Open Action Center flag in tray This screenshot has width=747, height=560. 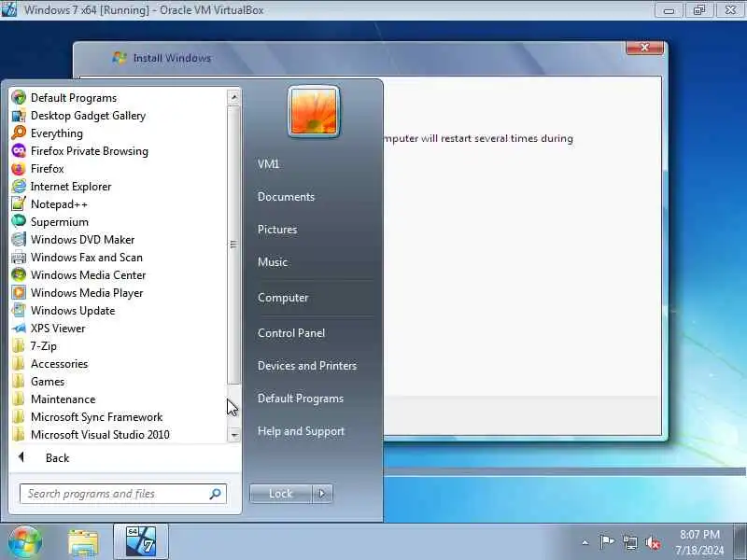pyautogui.click(x=606, y=542)
